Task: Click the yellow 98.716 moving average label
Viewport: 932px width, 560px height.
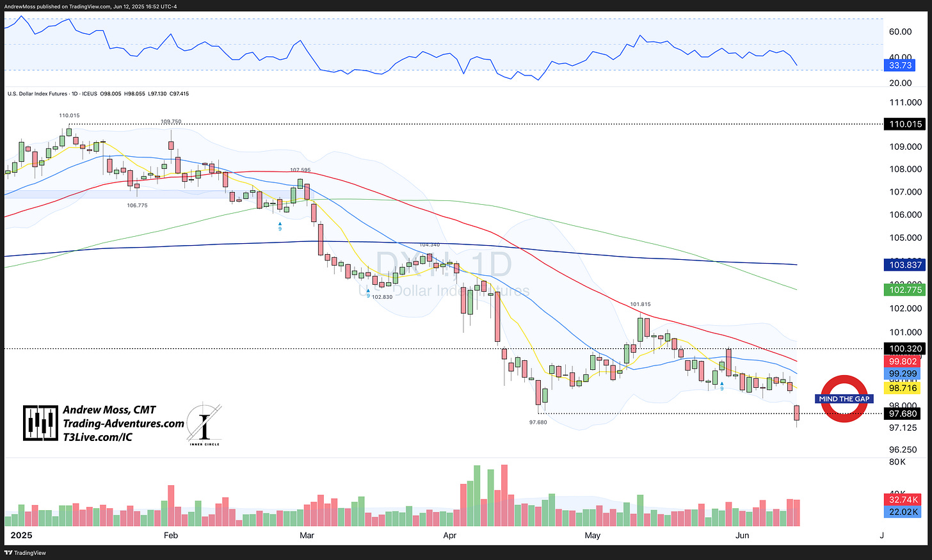Action: pos(903,388)
